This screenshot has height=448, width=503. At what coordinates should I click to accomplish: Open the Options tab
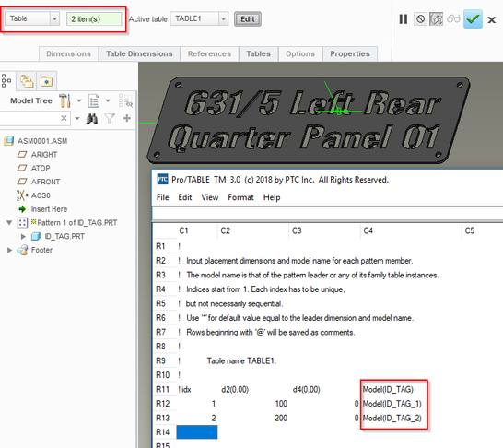point(300,53)
